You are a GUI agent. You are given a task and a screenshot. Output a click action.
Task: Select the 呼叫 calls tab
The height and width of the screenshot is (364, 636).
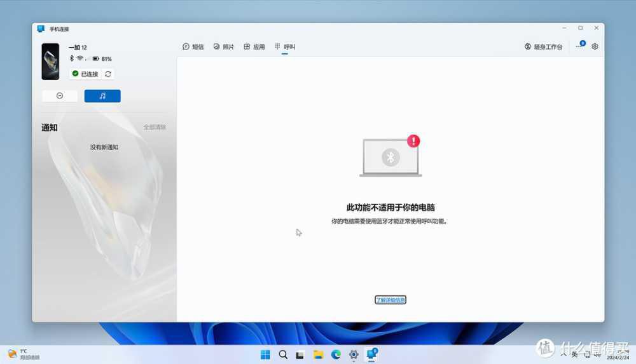pyautogui.click(x=285, y=46)
